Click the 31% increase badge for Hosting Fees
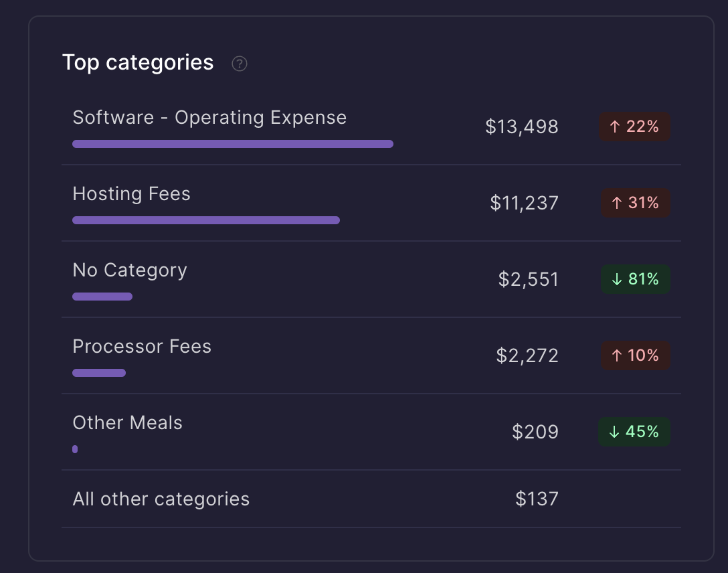This screenshot has width=728, height=573. tap(634, 203)
